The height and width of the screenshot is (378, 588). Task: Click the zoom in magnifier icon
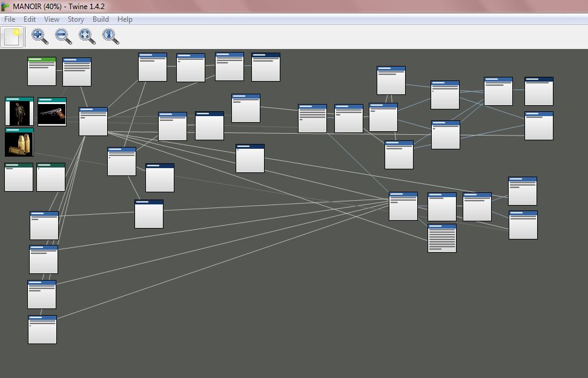click(39, 37)
